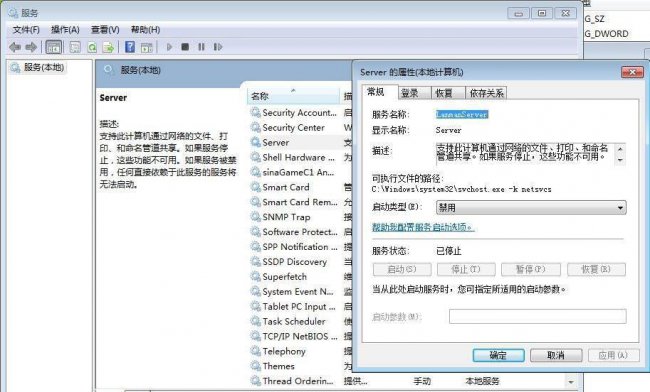The image size is (650, 392).
Task: Open the 文件(F) menu
Action: [x=26, y=30]
